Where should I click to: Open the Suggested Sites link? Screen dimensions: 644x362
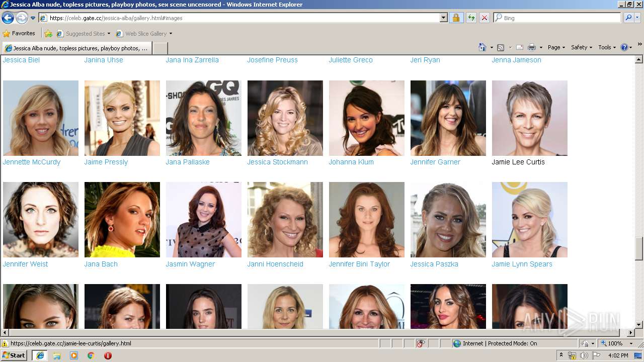[x=83, y=34]
